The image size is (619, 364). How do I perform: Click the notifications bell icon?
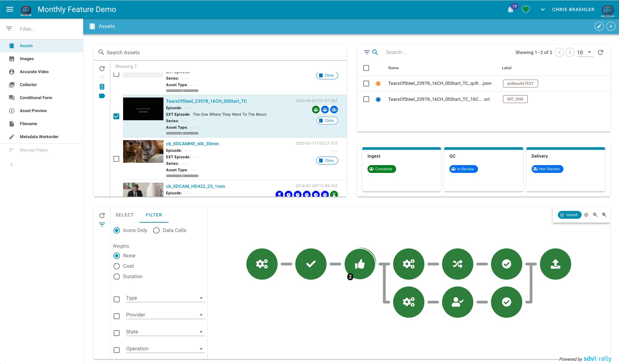[x=510, y=10]
